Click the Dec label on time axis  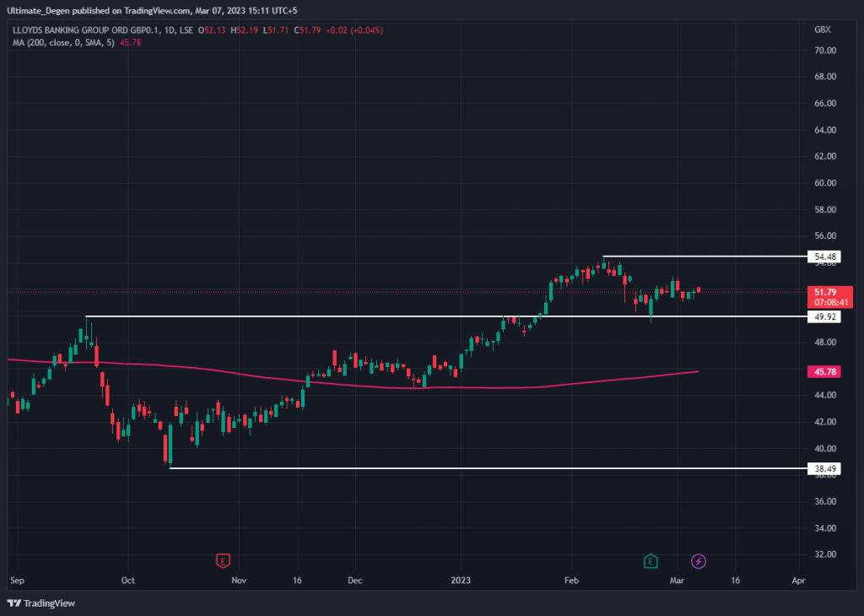[355, 581]
